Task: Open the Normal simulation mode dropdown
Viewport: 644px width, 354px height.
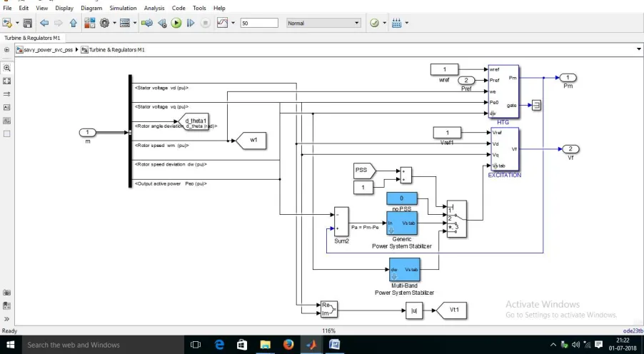Action: (x=323, y=23)
